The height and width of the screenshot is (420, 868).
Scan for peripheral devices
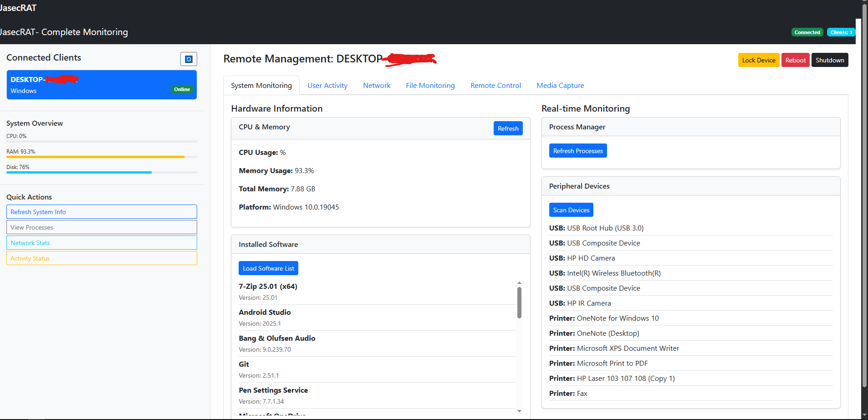click(x=571, y=210)
